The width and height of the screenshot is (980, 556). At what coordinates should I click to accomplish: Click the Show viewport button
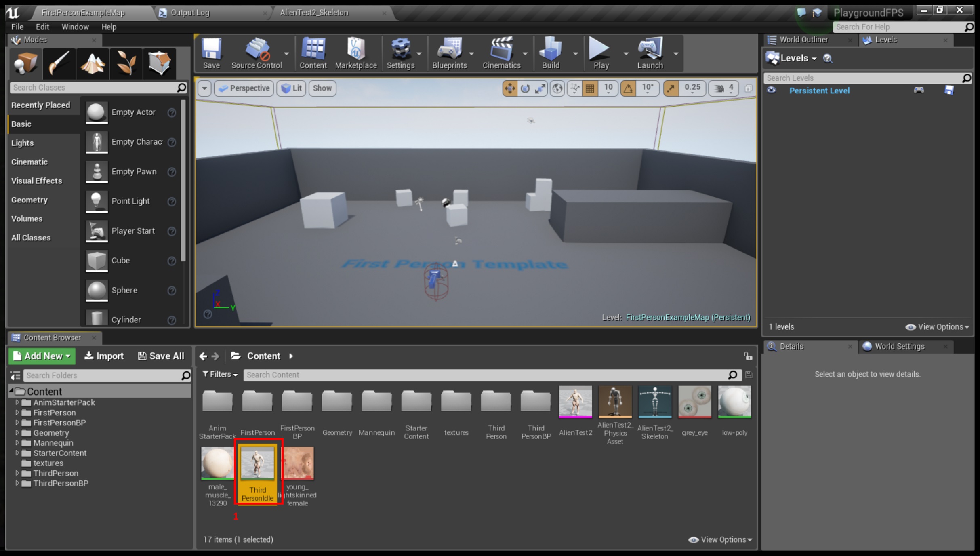322,88
